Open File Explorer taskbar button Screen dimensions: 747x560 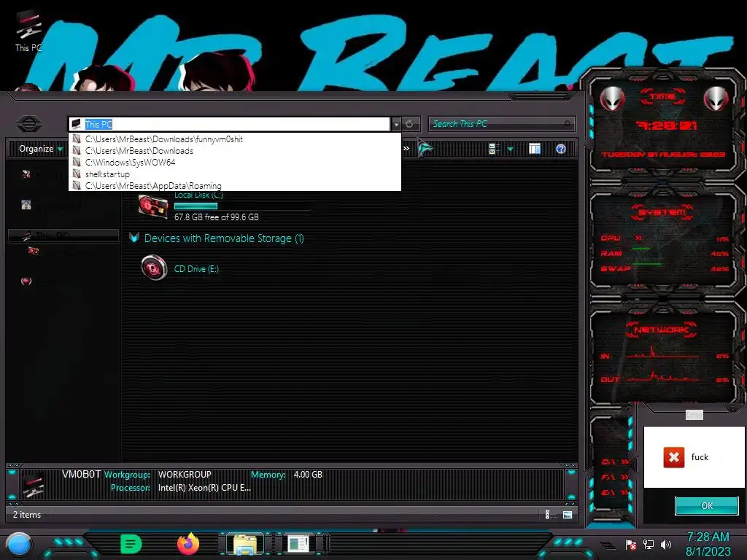point(245,544)
